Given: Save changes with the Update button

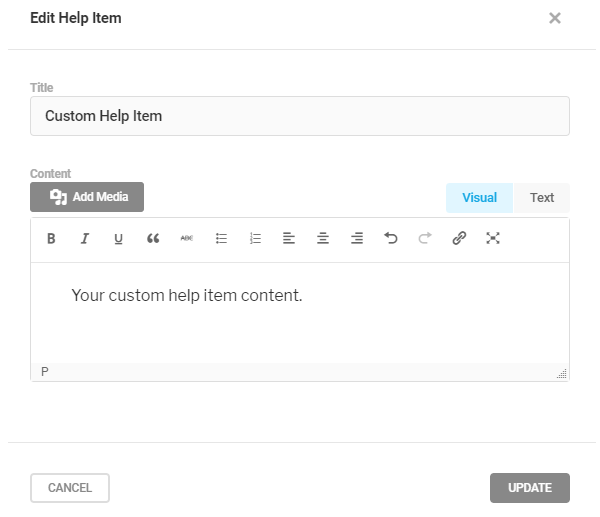Looking at the screenshot, I should pos(530,488).
